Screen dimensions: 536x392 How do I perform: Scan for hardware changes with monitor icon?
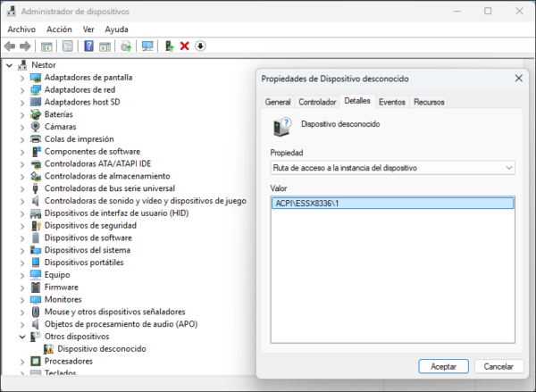(x=147, y=46)
